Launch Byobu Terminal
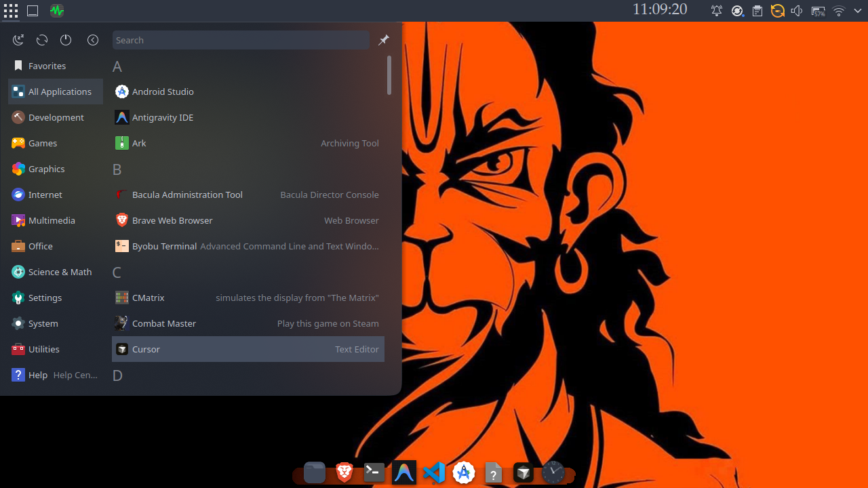The width and height of the screenshot is (868, 488). click(248, 246)
